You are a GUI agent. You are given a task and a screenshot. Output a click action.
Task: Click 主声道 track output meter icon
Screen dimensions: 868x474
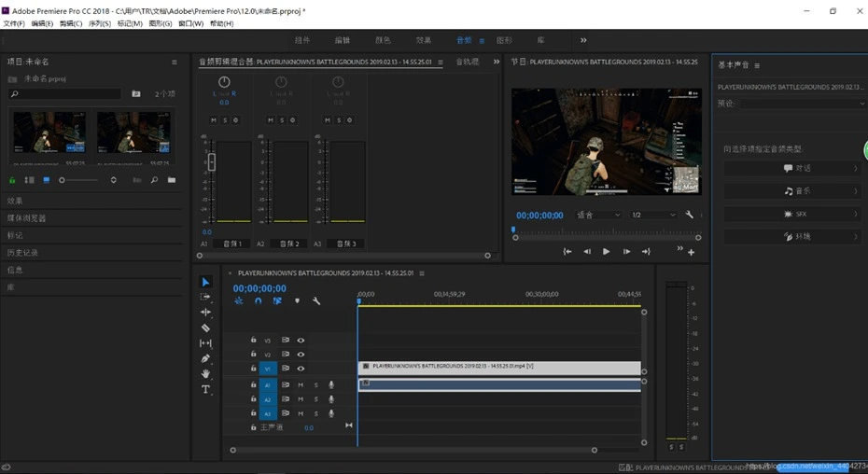click(x=349, y=425)
